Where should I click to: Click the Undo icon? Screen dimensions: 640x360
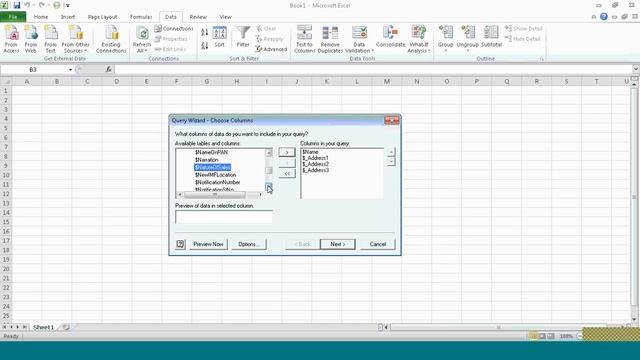[28, 5]
